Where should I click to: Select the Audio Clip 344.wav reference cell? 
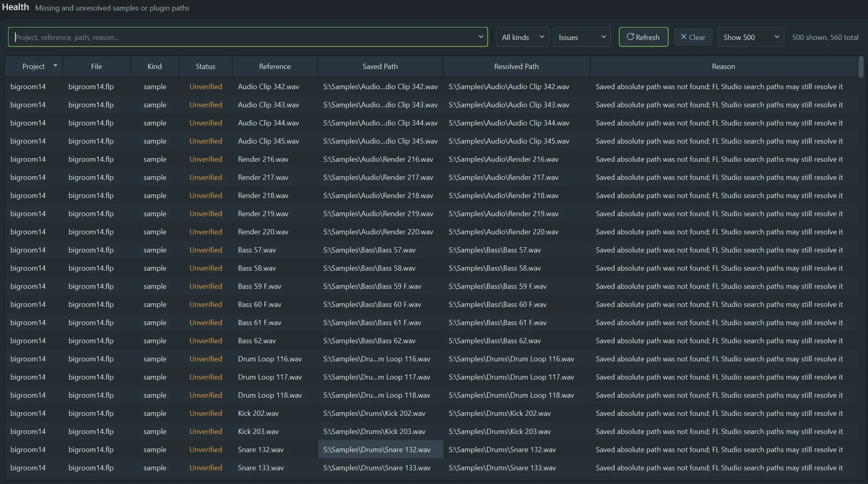coord(275,123)
